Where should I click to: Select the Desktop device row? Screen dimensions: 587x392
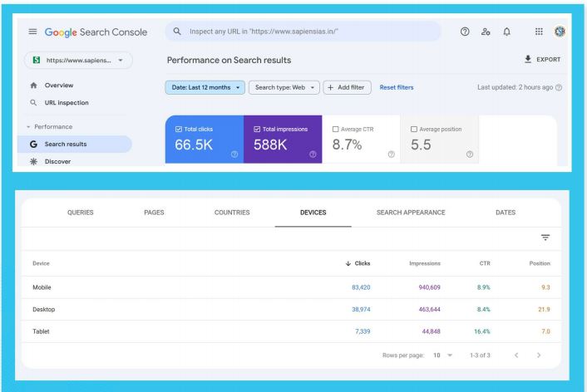tap(291, 309)
